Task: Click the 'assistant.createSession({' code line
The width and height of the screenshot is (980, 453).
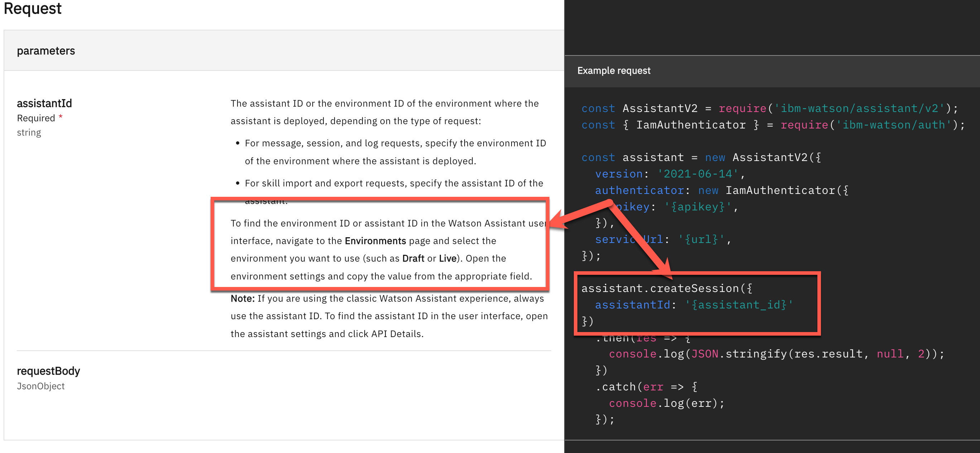Action: 667,288
